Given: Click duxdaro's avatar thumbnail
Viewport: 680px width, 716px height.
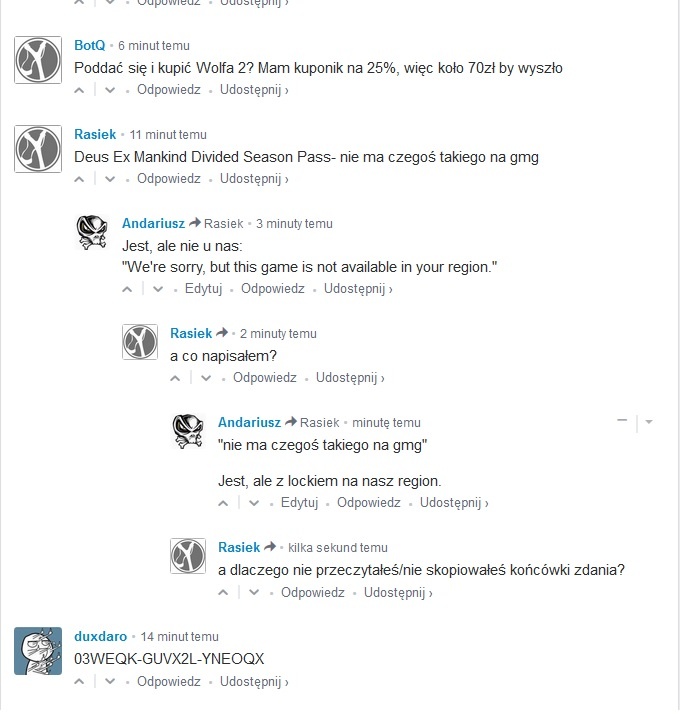Looking at the screenshot, I should [38, 651].
